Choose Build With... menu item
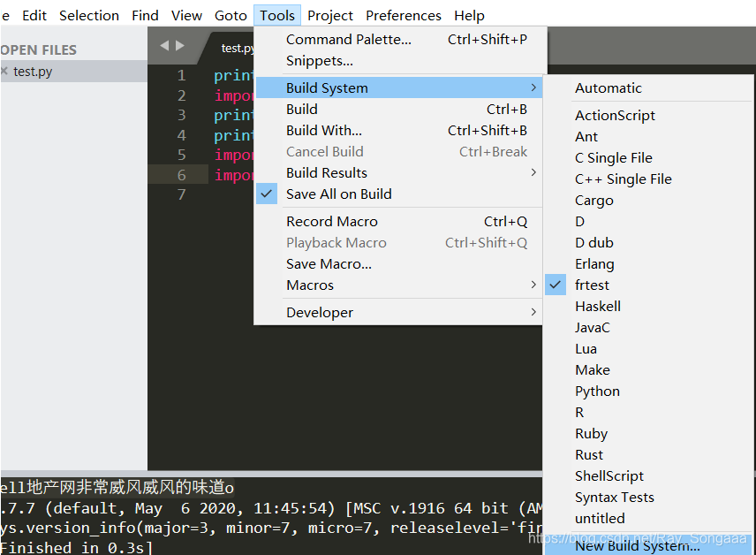This screenshot has width=756, height=555. point(398,130)
